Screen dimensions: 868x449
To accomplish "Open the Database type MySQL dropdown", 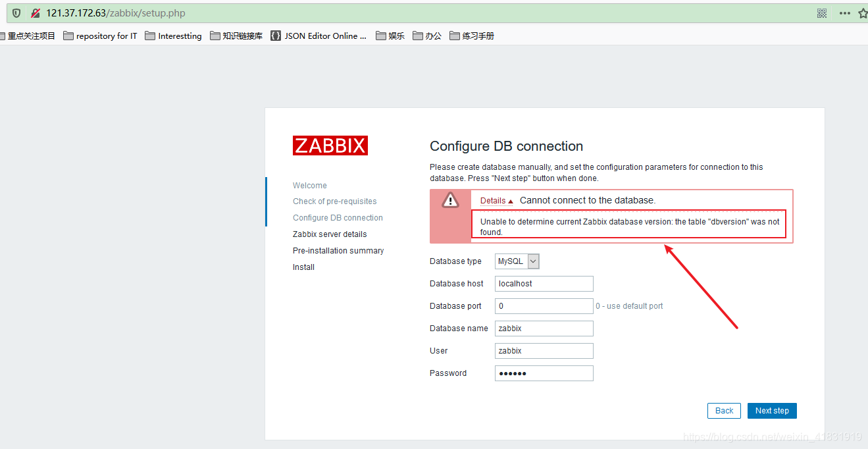I will (x=517, y=261).
